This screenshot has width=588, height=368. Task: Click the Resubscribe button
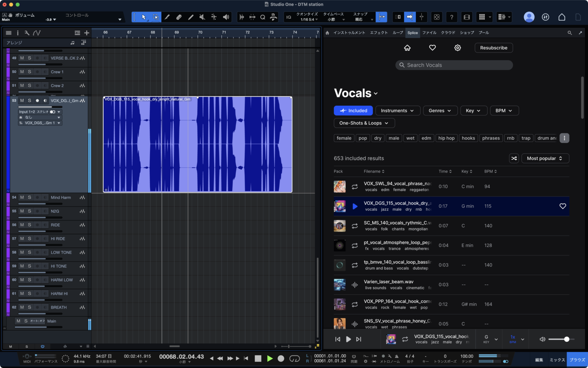click(x=493, y=48)
